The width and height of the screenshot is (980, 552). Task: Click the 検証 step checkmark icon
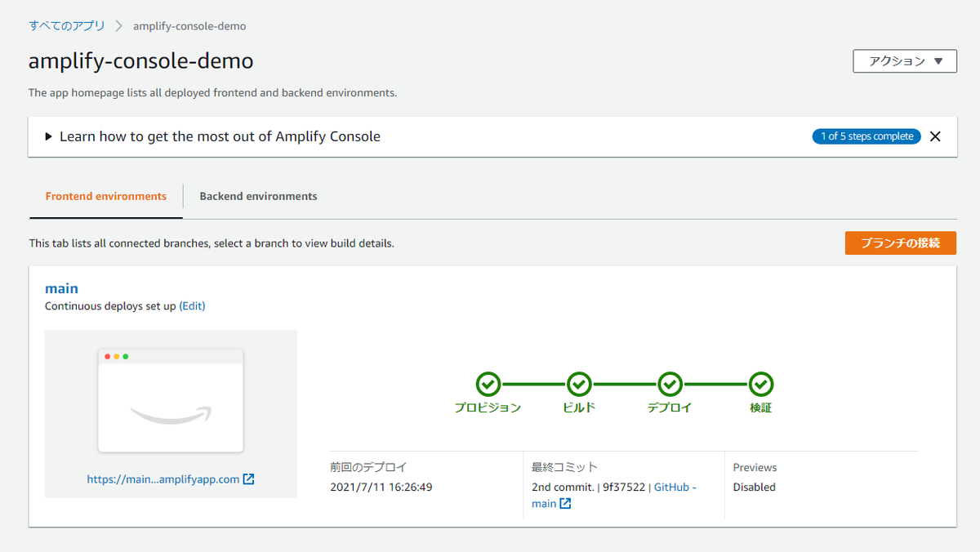point(761,383)
